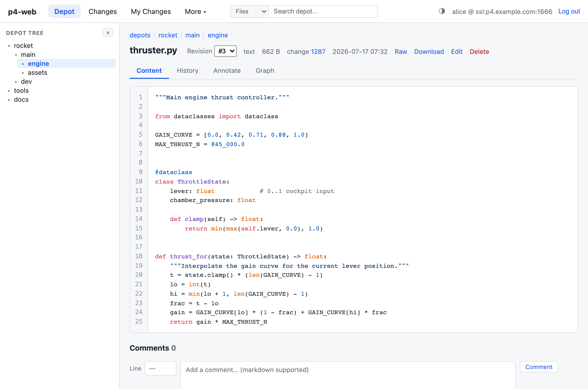Click the 'alice @ ssl:p4.example.com:1666' text

coord(502,12)
